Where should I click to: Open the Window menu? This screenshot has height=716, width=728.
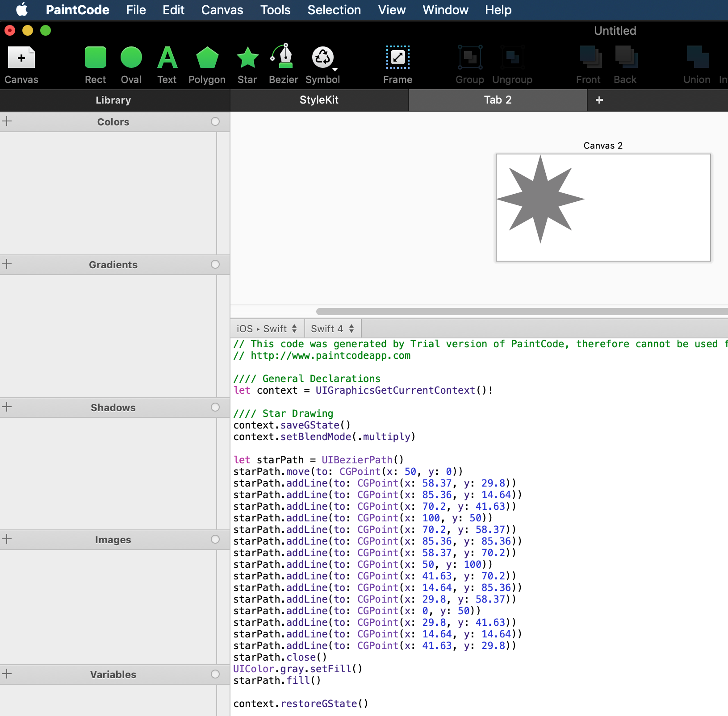point(445,10)
